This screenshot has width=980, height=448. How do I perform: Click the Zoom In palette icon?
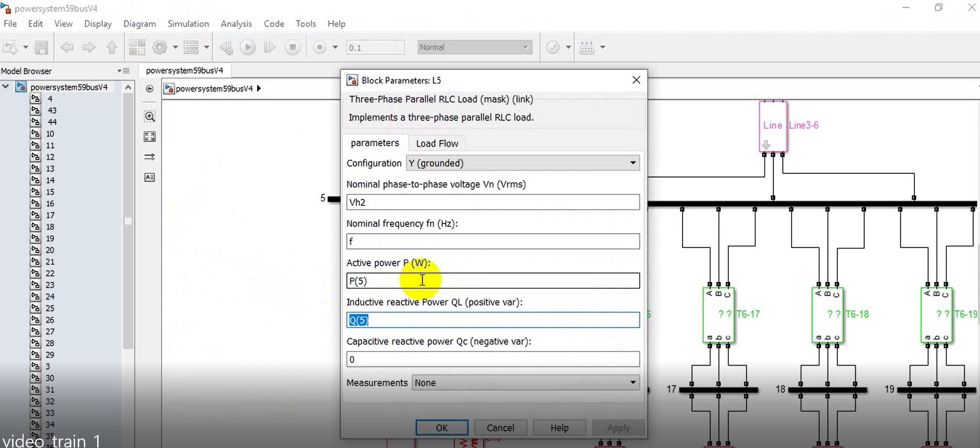150,117
